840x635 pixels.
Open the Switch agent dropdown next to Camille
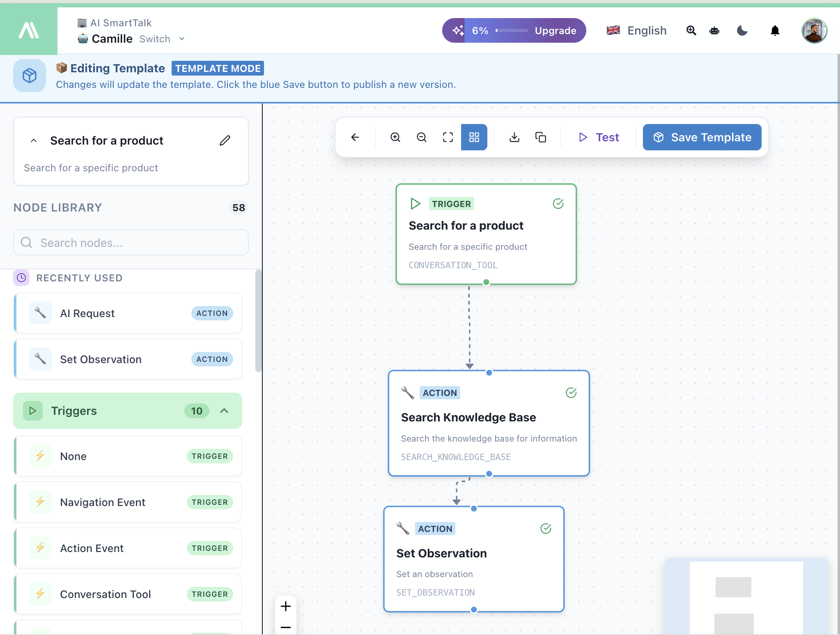(162, 39)
